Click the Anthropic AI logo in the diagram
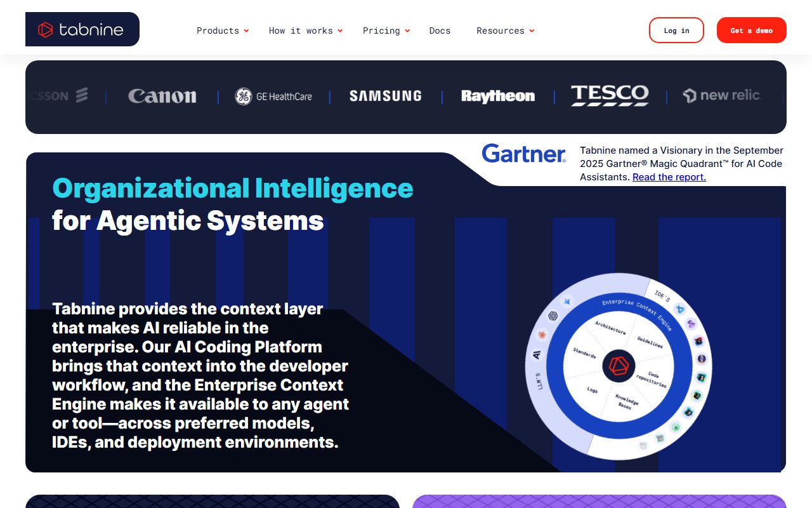This screenshot has height=508, width=812. pyautogui.click(x=537, y=355)
